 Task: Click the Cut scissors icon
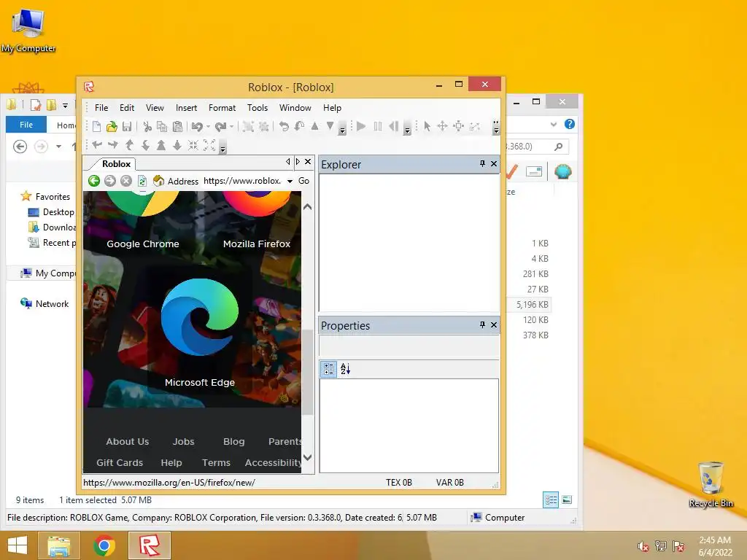pos(147,126)
